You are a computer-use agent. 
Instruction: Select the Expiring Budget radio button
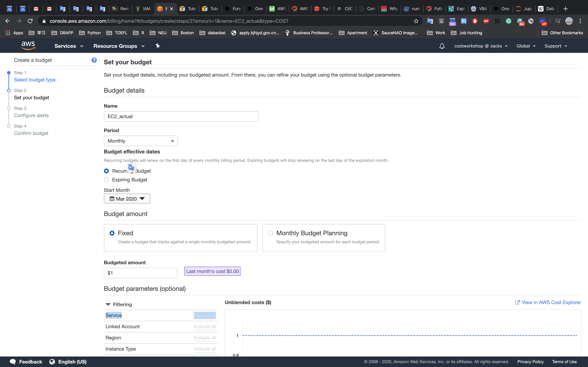click(106, 180)
